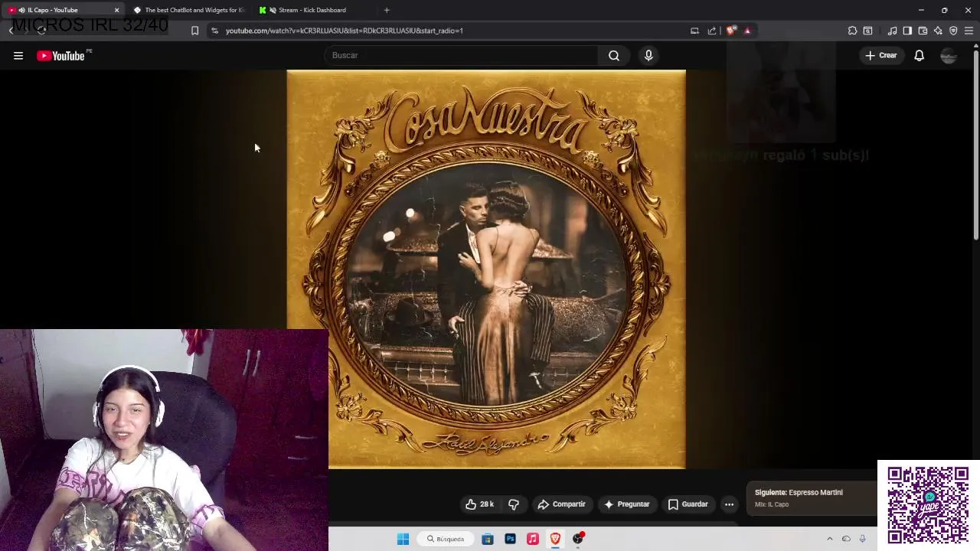Click the cast/install screen icon in address bar

[694, 31]
